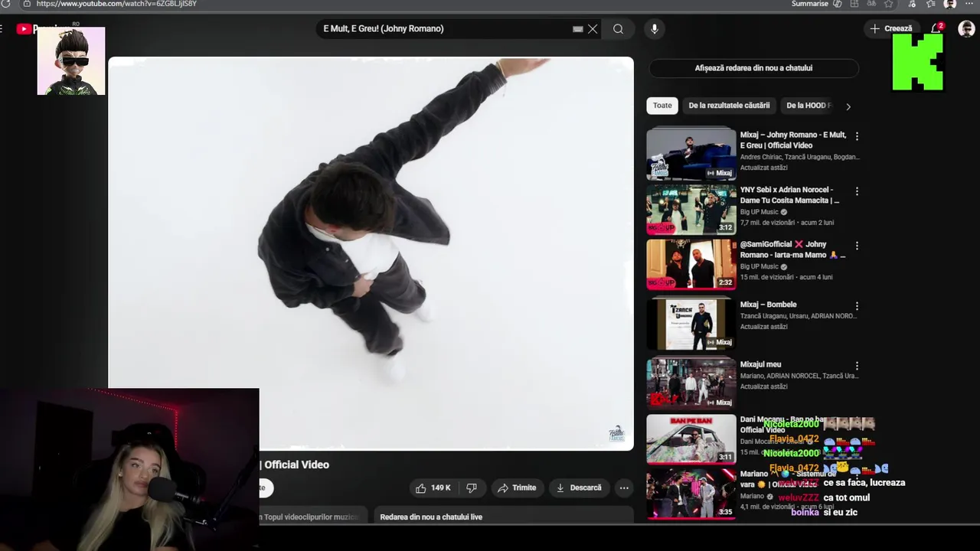Open Iarta-ma Mamo video thumbnail
Image resolution: width=980 pixels, height=551 pixels.
(x=691, y=265)
